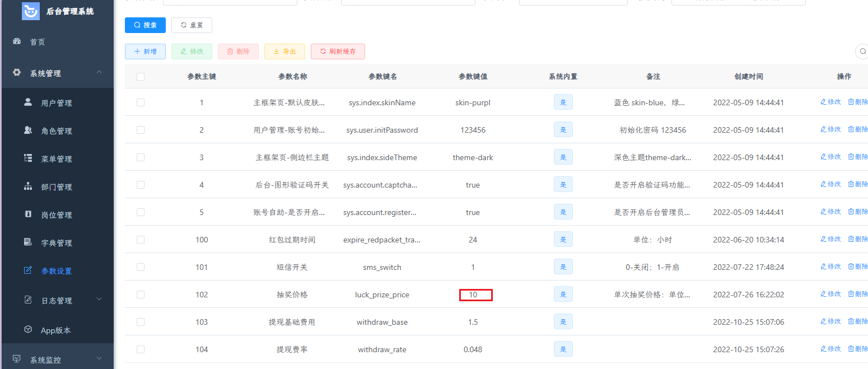
Task: Click 修改 link for sys.index.skinName row
Action: 830,102
